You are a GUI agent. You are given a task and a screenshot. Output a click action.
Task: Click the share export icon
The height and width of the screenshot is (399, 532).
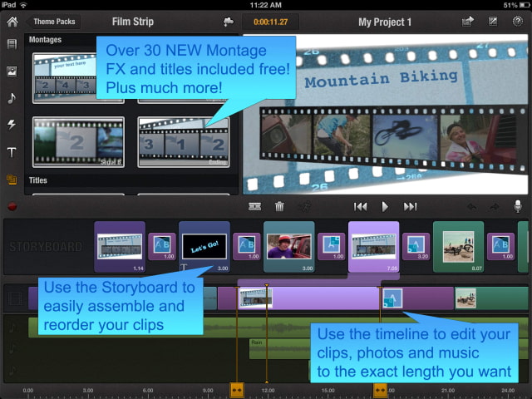pyautogui.click(x=467, y=22)
